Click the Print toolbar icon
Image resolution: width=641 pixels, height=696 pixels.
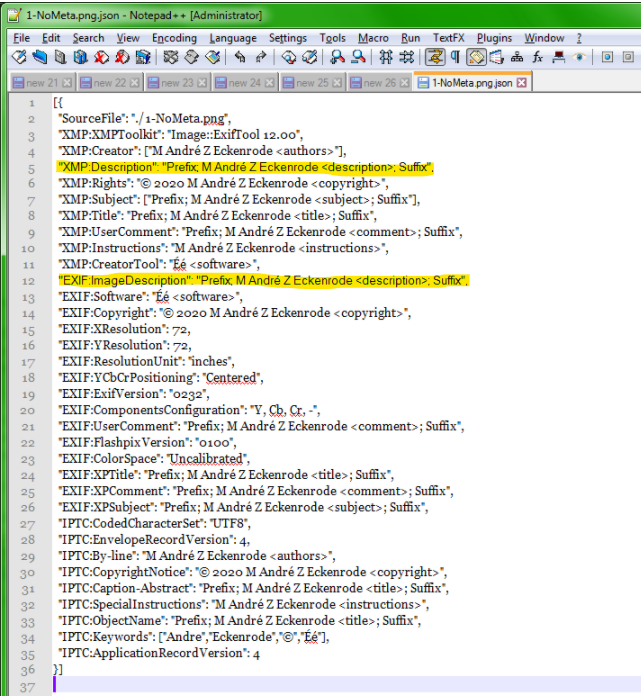(143, 57)
